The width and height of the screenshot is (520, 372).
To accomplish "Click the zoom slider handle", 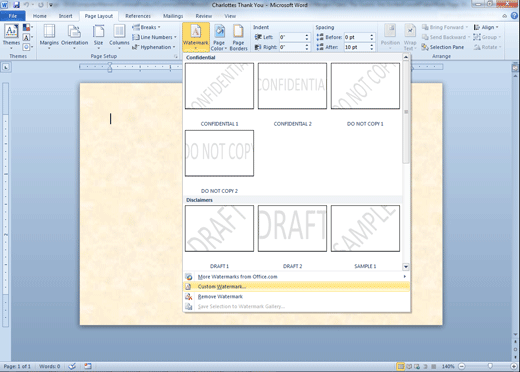I will coord(490,366).
